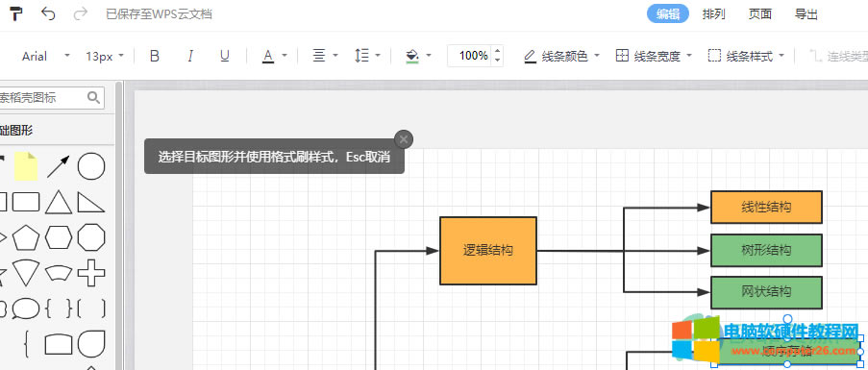
Task: Expand the fill color dropdown arrow
Action: [429, 56]
